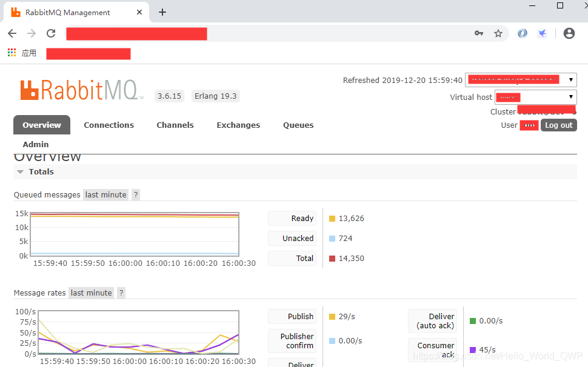Click the 29/s publish rate
588x367 pixels.
pyautogui.click(x=347, y=317)
